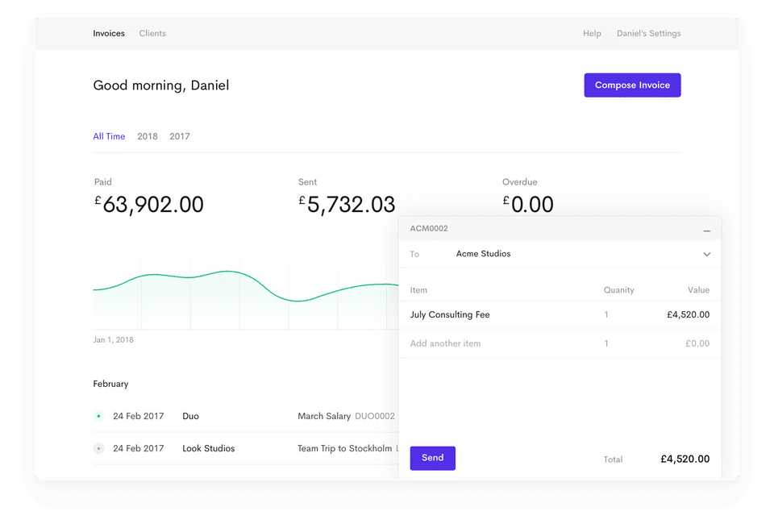Open the Duo March Salary invoice row
Screen dimensions: 774x532
coord(245,416)
